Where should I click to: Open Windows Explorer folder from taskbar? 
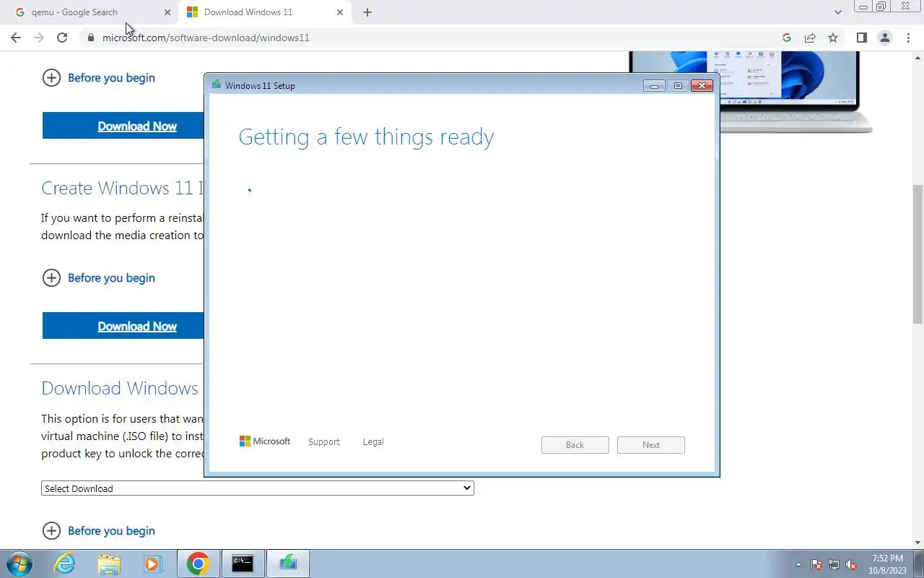[109, 564]
